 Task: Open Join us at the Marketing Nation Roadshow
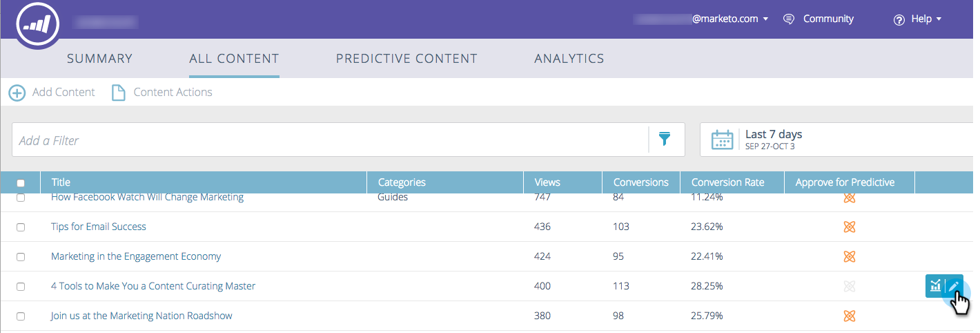(x=141, y=316)
